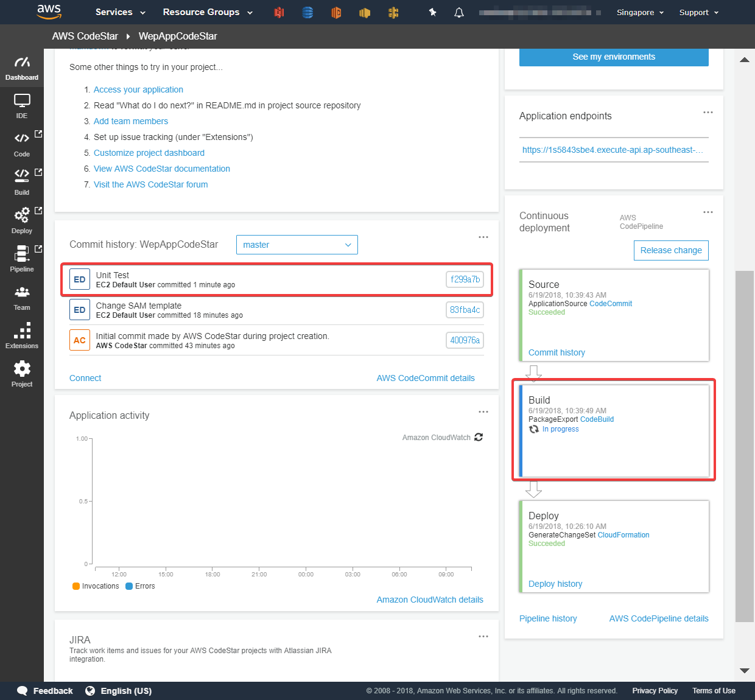755x700 pixels.
Task: Click the globe language icon
Action: tap(90, 691)
